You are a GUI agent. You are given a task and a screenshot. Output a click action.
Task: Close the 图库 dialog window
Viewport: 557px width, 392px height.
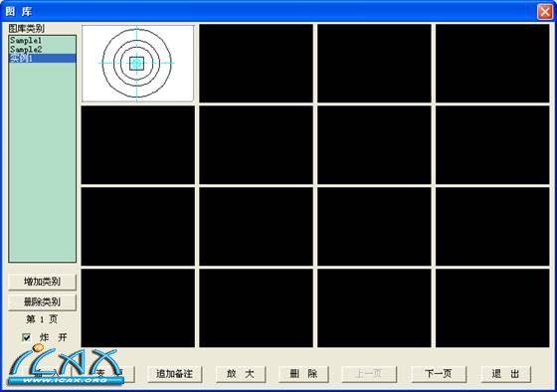coord(545,11)
